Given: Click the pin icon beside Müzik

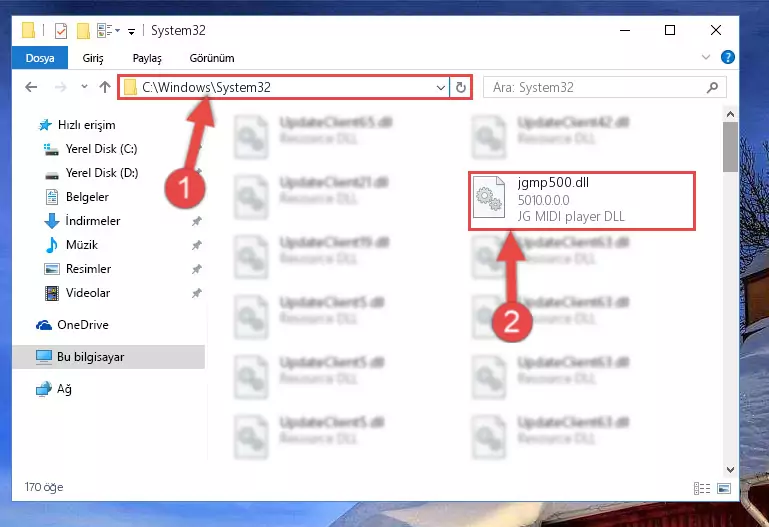Looking at the screenshot, I should click(197, 245).
